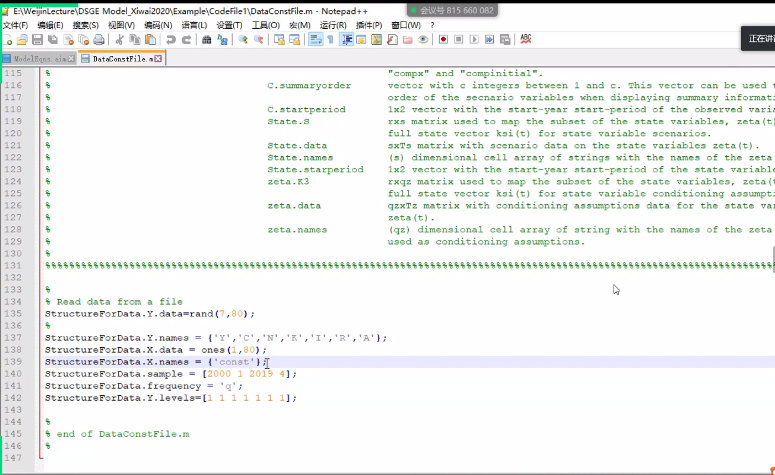The image size is (775, 475).
Task: Click the Close document toolbar icon
Action: pyautogui.click(x=68, y=40)
